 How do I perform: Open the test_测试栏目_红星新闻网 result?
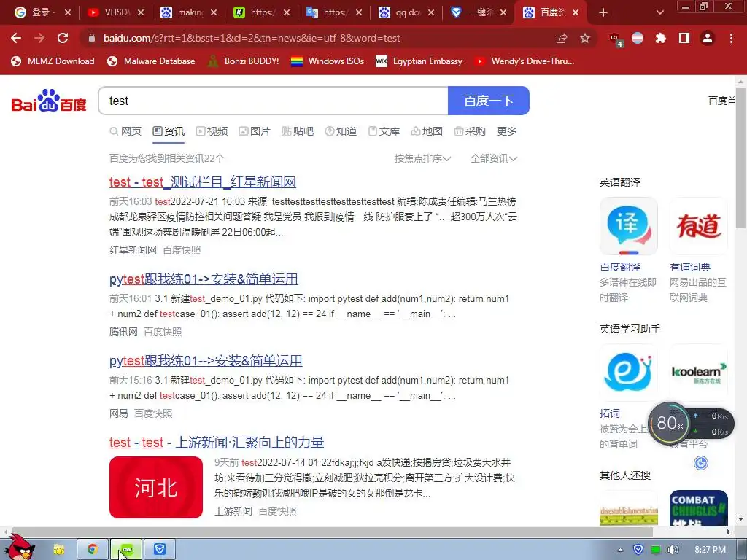coord(203,182)
